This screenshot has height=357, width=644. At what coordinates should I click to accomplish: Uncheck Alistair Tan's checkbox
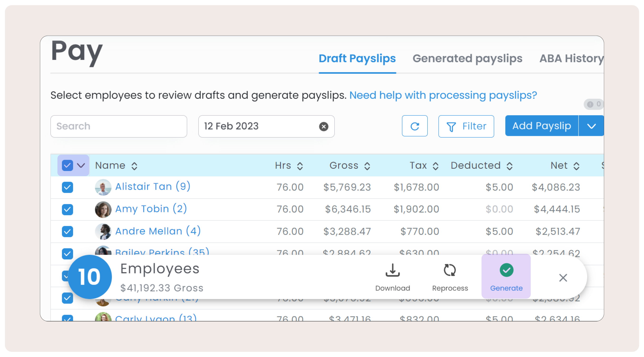[x=67, y=187]
